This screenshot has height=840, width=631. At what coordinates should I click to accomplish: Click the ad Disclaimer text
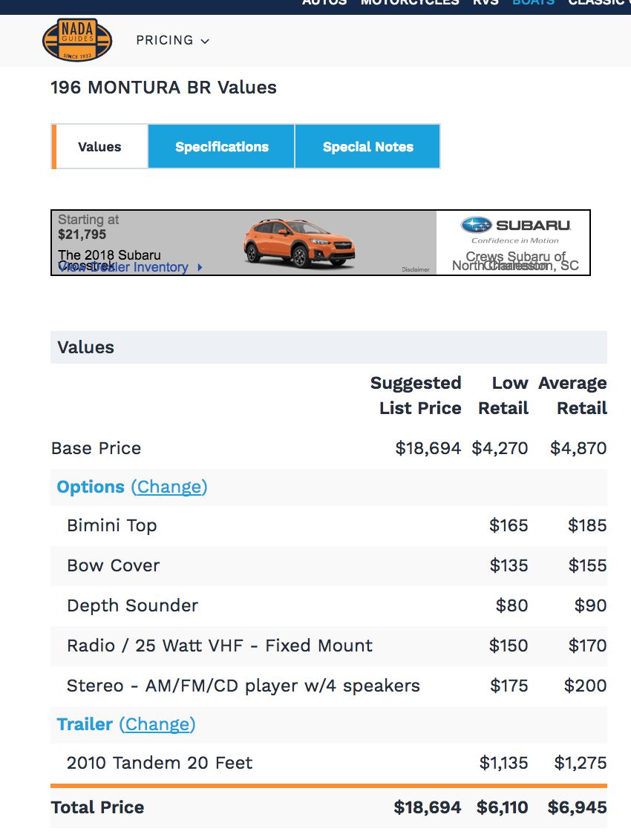click(416, 269)
